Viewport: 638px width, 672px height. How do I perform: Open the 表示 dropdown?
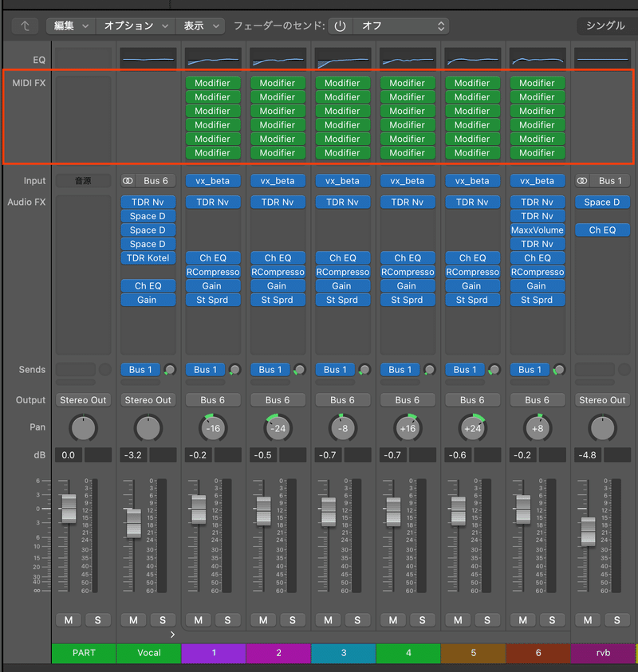(x=200, y=25)
